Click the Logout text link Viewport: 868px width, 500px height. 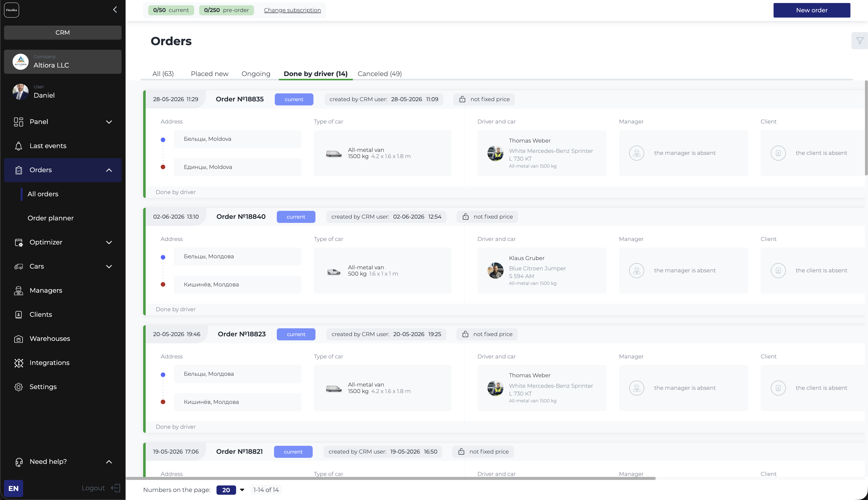tap(93, 488)
